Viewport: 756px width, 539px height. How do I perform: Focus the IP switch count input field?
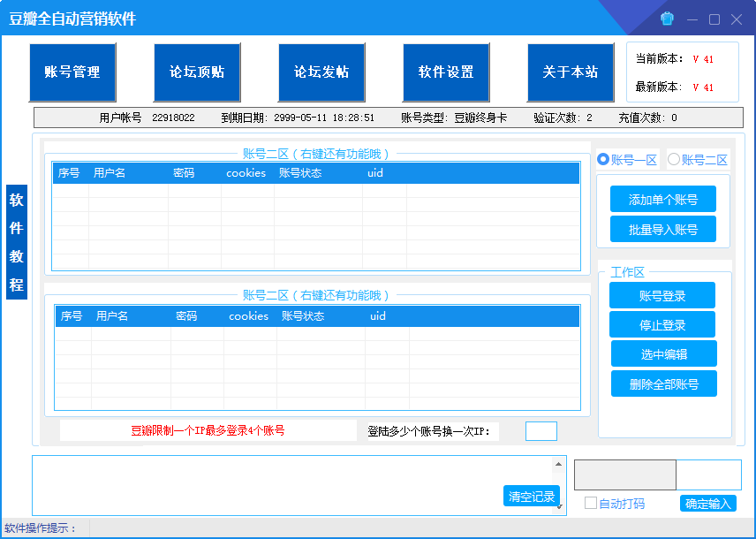pyautogui.click(x=541, y=431)
